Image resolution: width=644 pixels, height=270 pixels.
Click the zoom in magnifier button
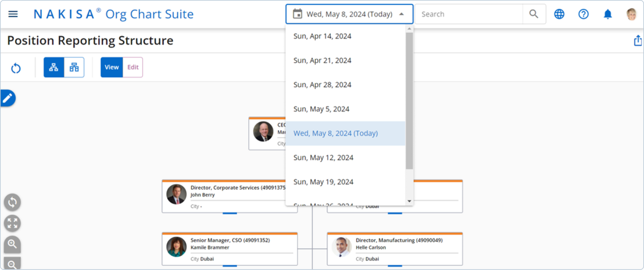tap(12, 244)
